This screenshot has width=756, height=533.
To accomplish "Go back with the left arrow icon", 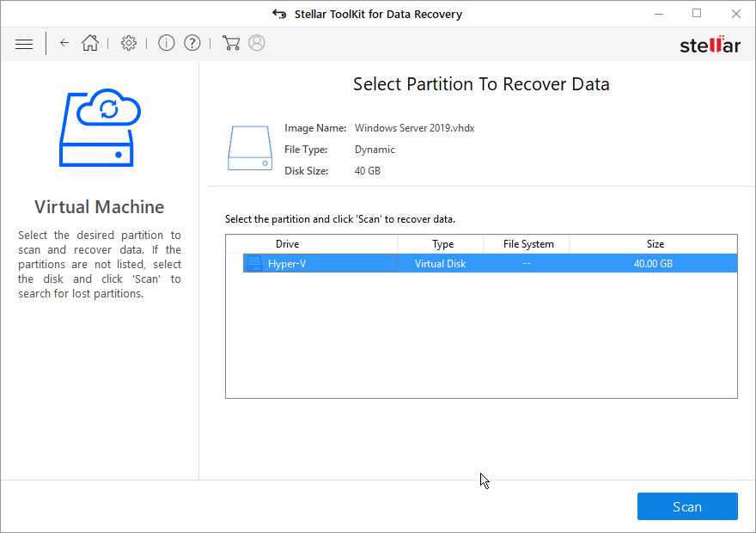I will 64,43.
